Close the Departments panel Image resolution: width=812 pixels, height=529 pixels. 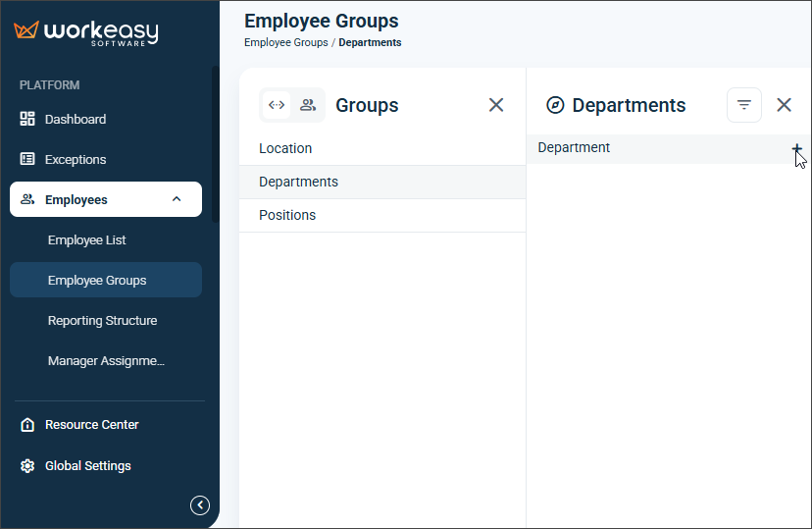click(x=784, y=105)
